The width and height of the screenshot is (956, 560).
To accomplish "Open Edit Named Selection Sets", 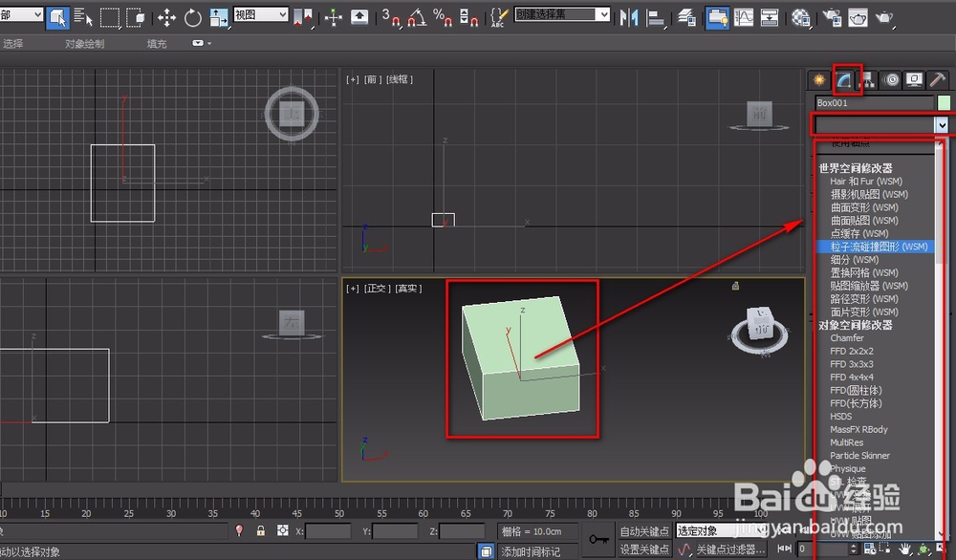I will [x=499, y=17].
